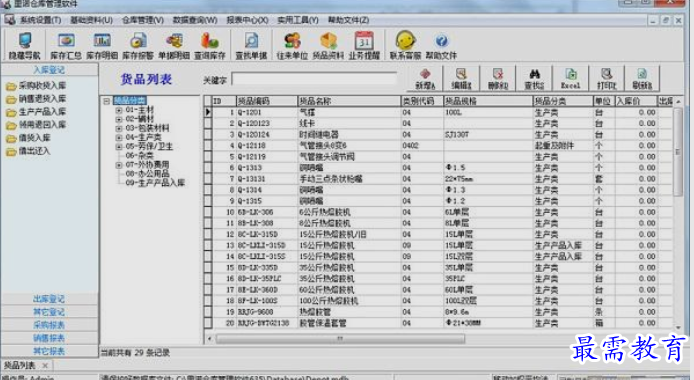The image size is (694, 380).
Task: Open 库存汇总 from the toolbar
Action: click(x=66, y=46)
